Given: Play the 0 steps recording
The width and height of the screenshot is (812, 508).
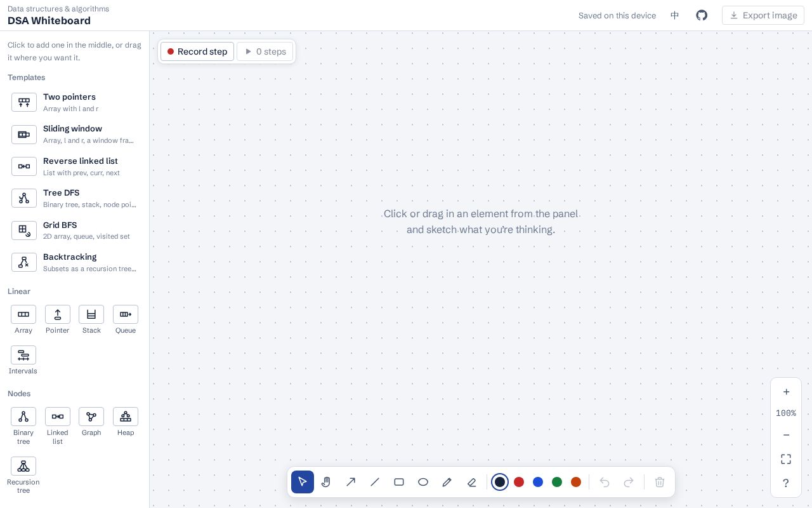Looking at the screenshot, I should [265, 51].
